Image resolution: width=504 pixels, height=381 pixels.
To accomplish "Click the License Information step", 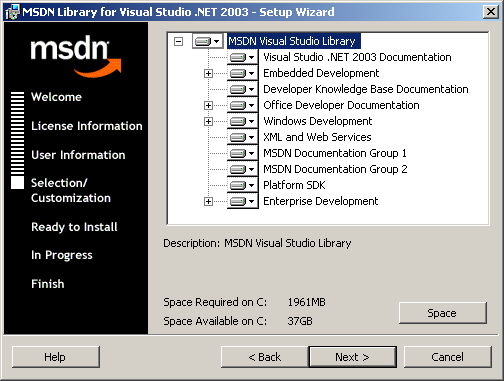I will coord(87,126).
